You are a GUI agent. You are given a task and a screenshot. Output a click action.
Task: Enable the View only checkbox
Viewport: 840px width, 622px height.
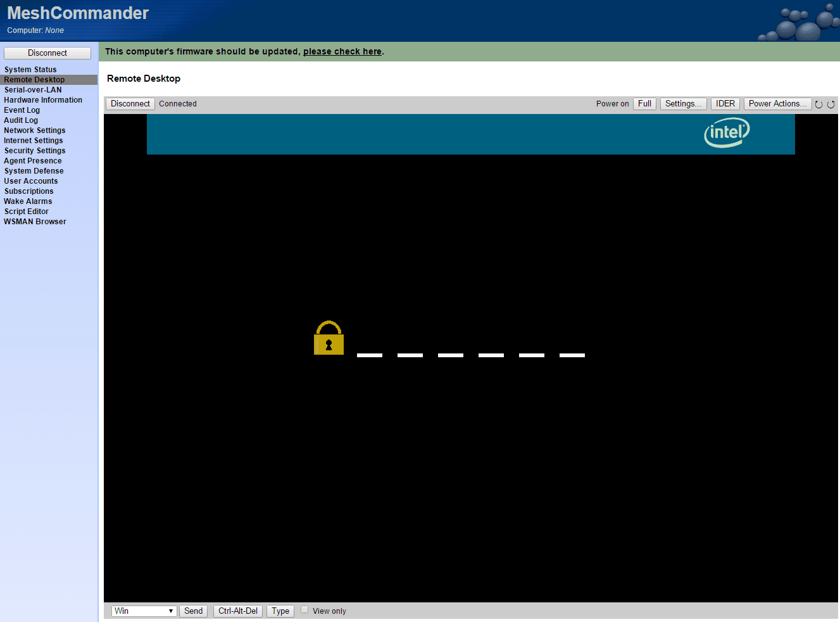304,610
